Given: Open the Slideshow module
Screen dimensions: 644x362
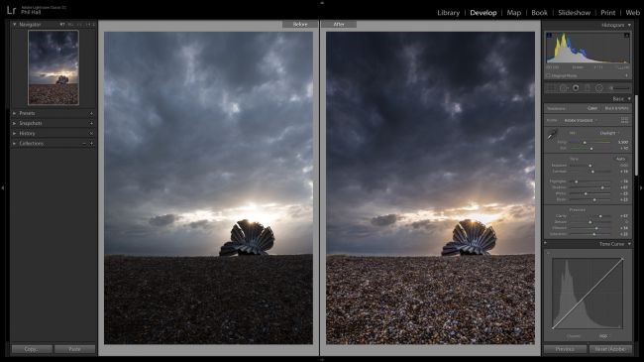Looking at the screenshot, I should (574, 13).
